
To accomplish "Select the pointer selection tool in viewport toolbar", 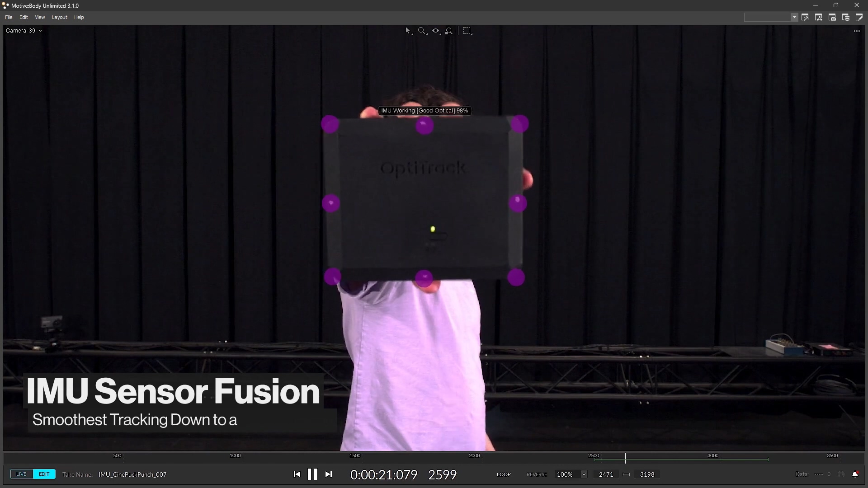I will [x=408, y=31].
